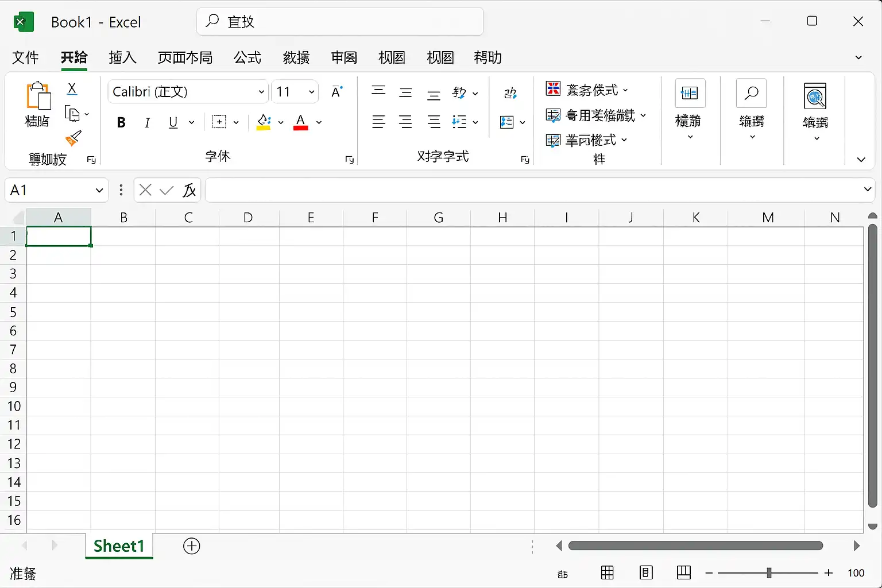882x588 pixels.
Task: Select the Sheet1 worksheet tab
Action: pyautogui.click(x=119, y=546)
